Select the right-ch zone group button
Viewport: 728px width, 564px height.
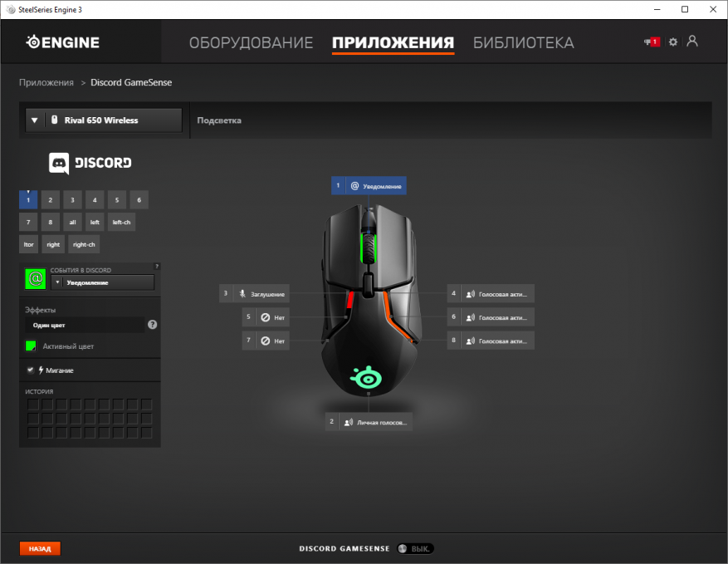point(84,244)
